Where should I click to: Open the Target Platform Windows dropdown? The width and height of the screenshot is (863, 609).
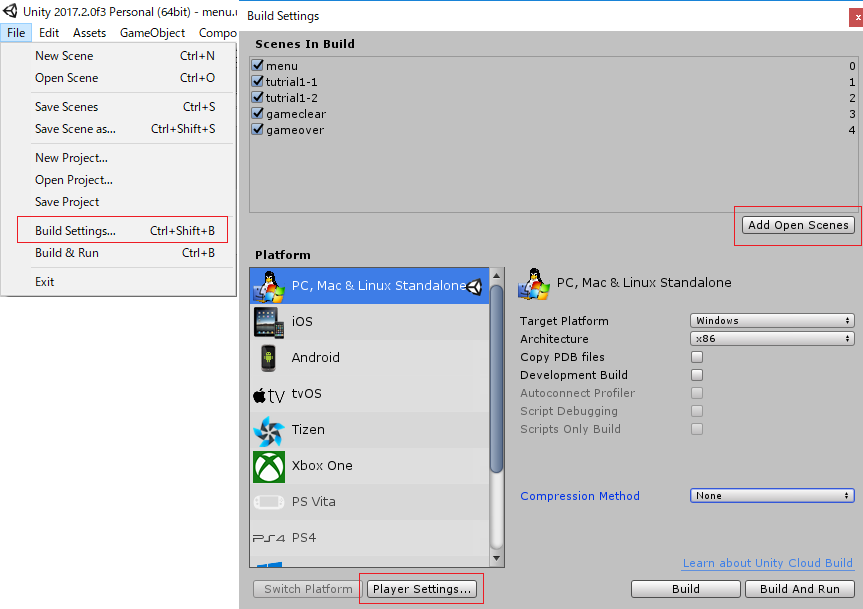point(772,321)
